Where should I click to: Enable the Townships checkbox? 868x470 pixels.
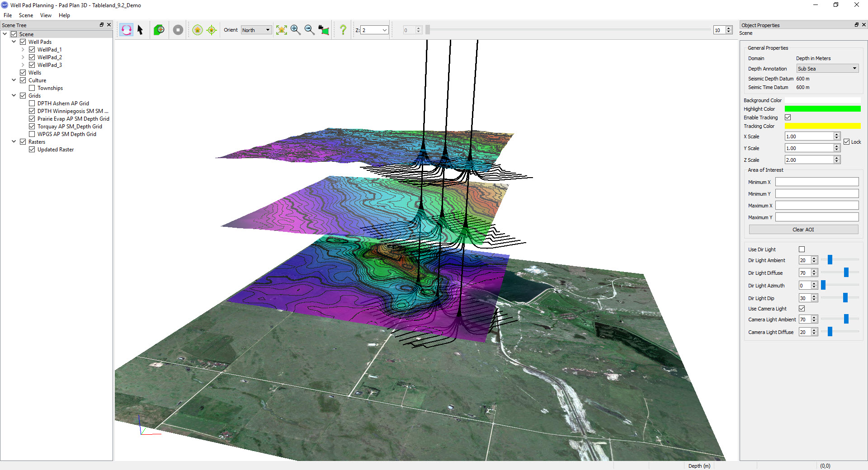pyautogui.click(x=32, y=88)
